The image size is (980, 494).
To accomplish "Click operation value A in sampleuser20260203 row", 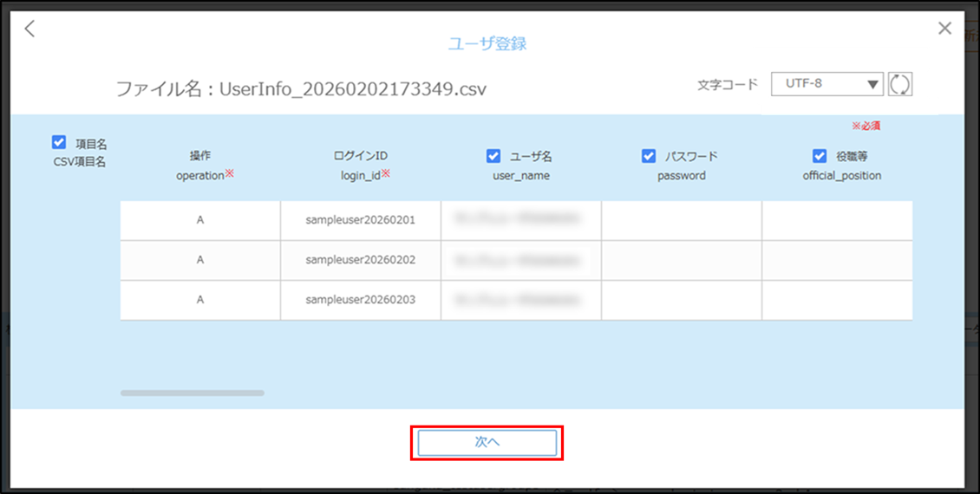I will (x=200, y=300).
